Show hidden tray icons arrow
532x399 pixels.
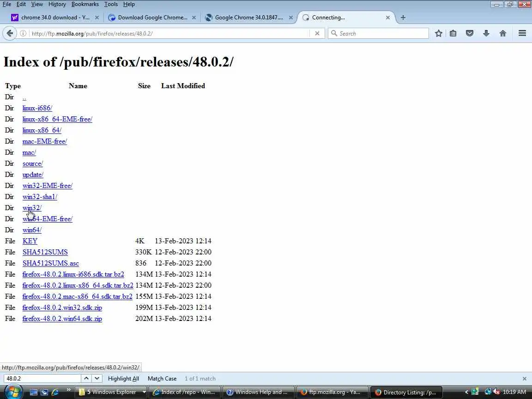466,392
